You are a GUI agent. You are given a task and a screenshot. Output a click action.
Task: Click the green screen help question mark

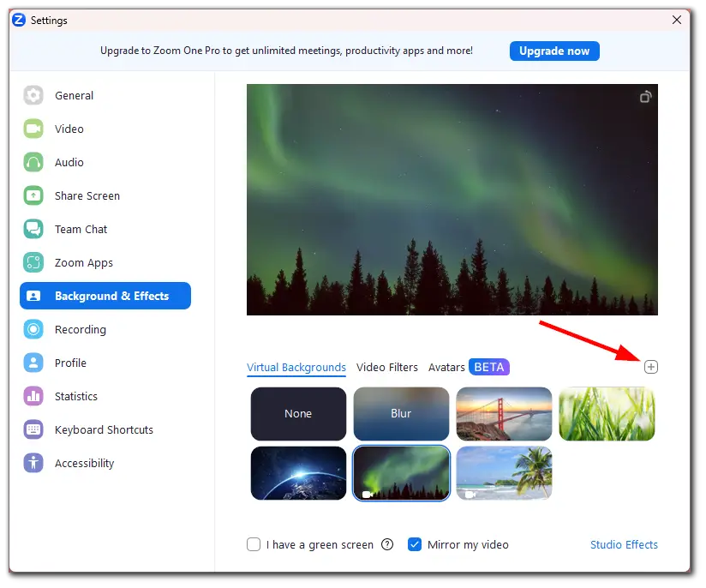pyautogui.click(x=387, y=545)
